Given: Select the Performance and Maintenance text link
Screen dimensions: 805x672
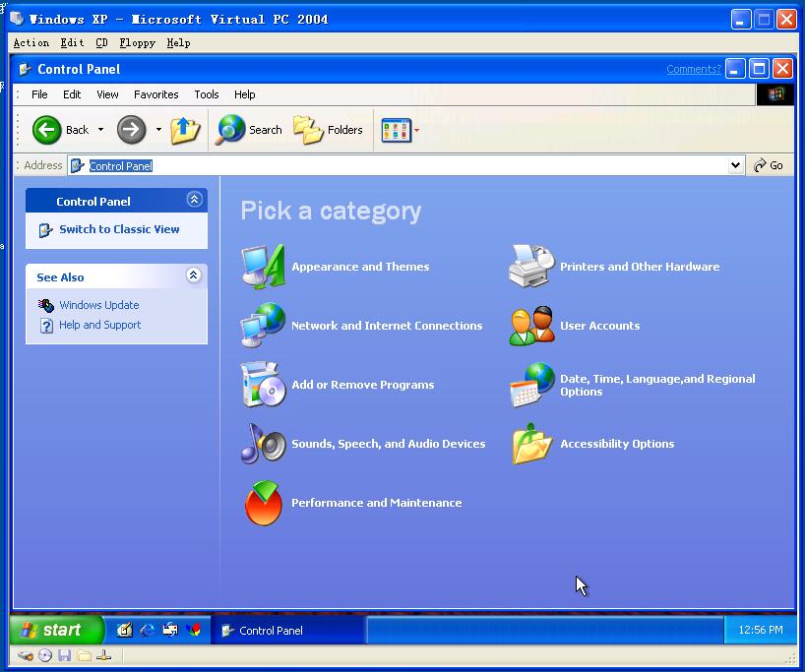Looking at the screenshot, I should tap(377, 503).
